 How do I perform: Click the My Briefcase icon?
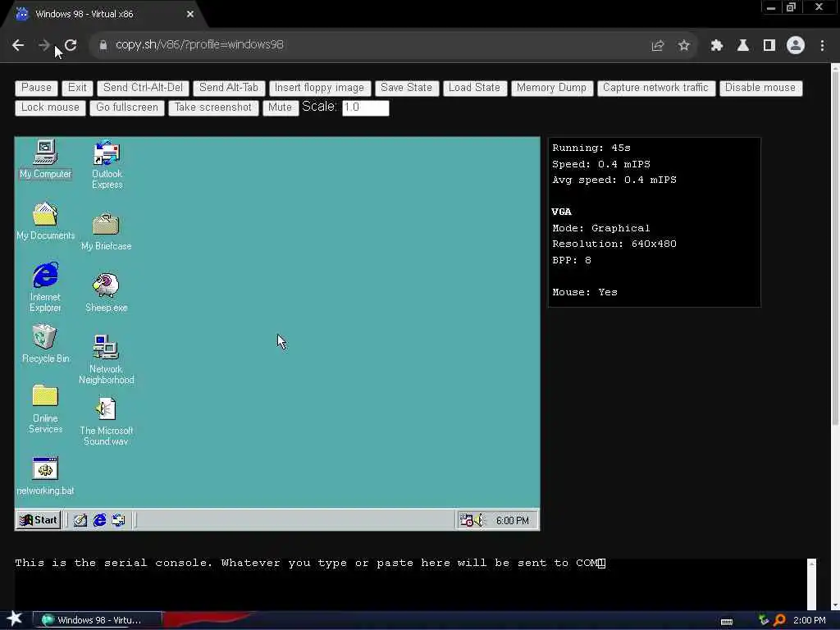tap(106, 231)
